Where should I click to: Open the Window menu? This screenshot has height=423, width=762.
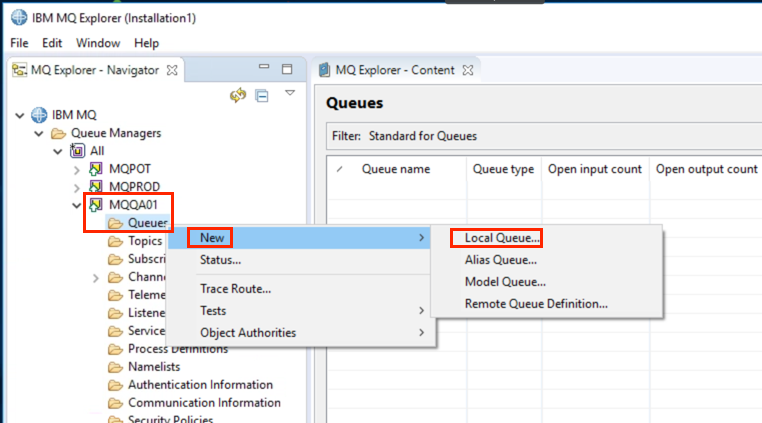click(98, 43)
